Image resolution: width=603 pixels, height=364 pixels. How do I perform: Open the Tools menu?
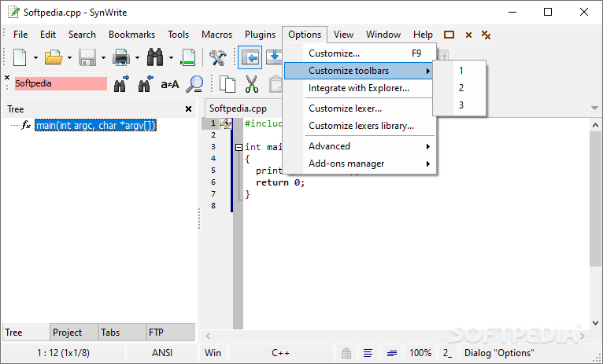click(x=179, y=35)
